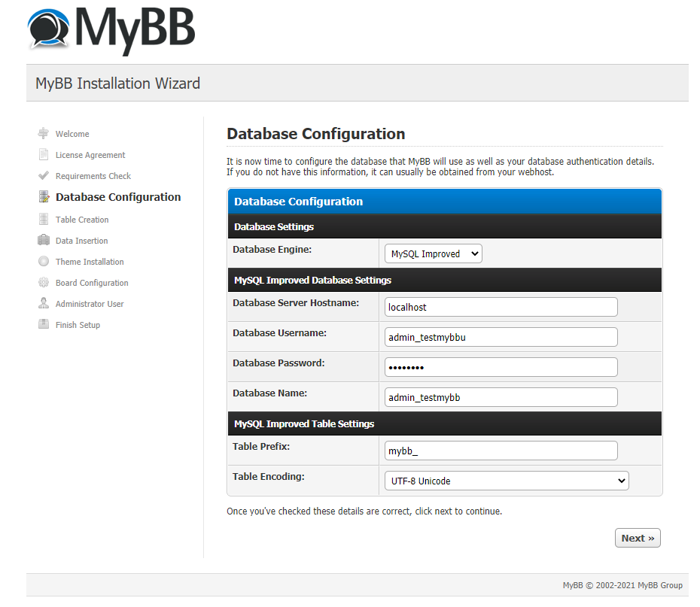Click MySQL Improved Database Settings header
This screenshot has height=607, width=700.
[x=445, y=280]
